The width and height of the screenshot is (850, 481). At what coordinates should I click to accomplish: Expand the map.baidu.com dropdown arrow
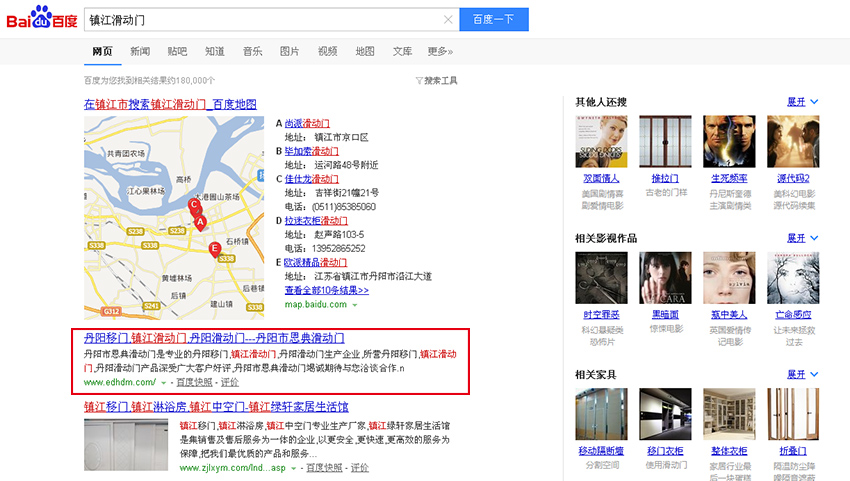[x=355, y=305]
